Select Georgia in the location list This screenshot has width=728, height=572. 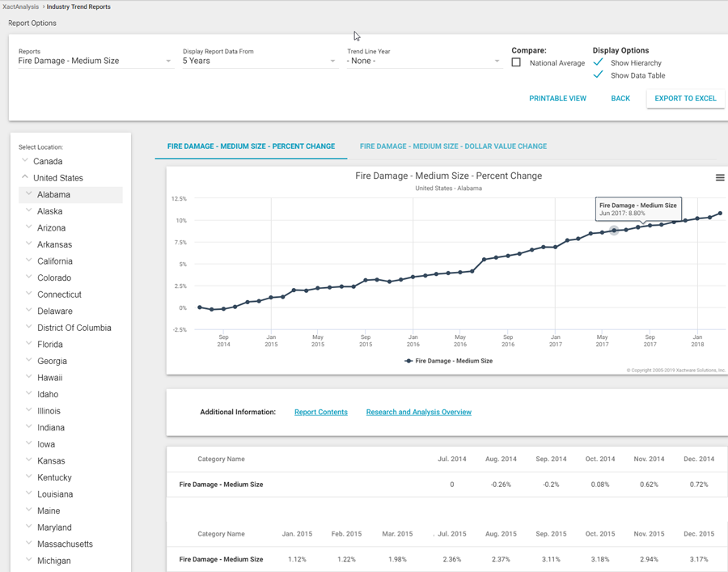(x=53, y=361)
